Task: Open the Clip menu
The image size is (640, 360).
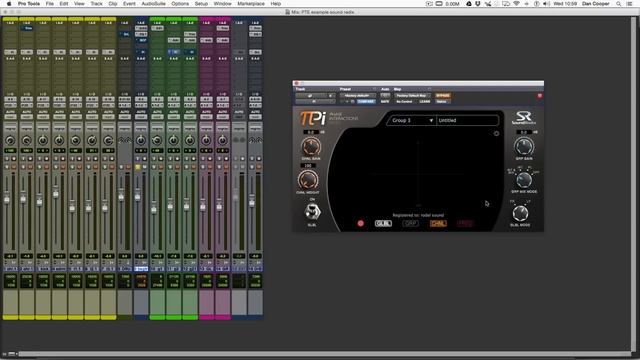Action: tap(113, 4)
